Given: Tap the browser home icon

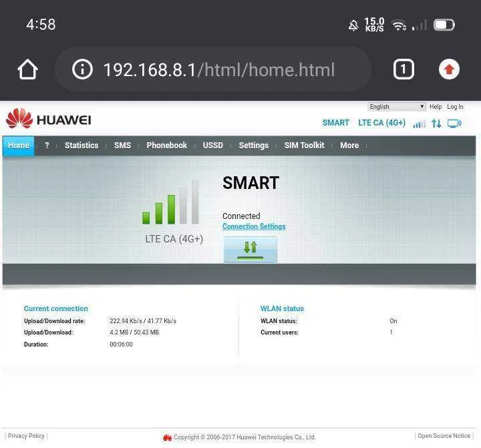Looking at the screenshot, I should point(27,69).
